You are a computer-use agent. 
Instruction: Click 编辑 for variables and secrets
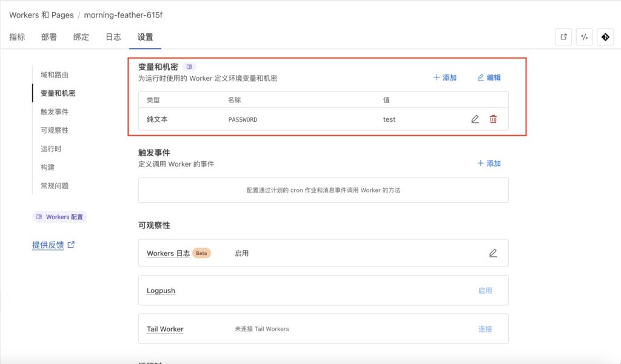(489, 78)
